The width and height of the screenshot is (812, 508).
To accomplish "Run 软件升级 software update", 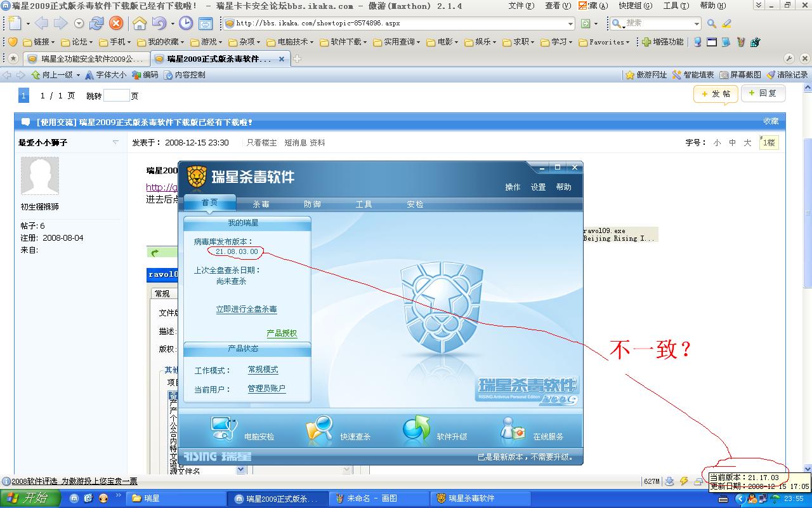I will pyautogui.click(x=435, y=431).
